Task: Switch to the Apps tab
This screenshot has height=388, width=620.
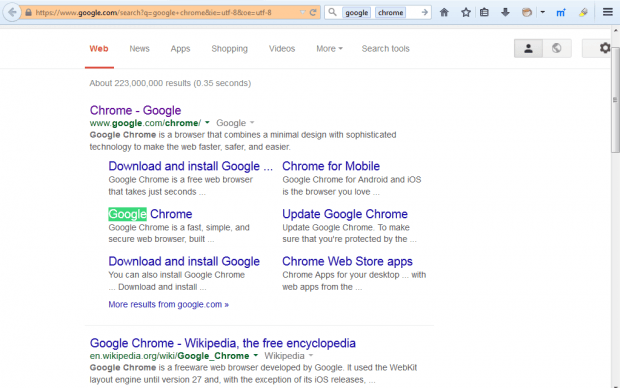Action: point(180,49)
